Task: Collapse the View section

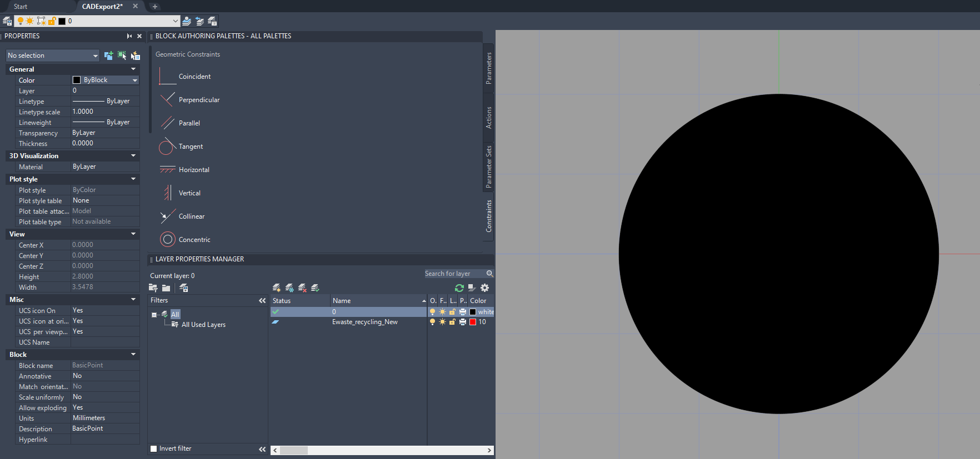Action: click(133, 234)
